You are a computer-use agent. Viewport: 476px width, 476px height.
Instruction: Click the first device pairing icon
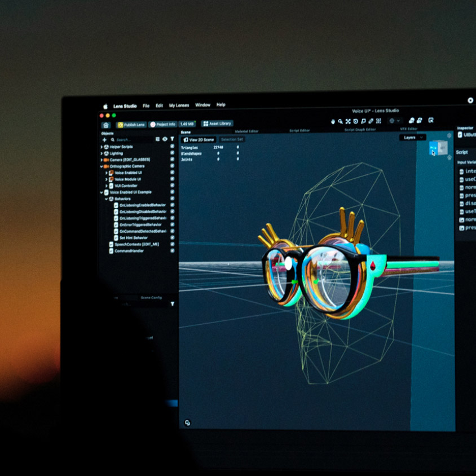(411, 121)
